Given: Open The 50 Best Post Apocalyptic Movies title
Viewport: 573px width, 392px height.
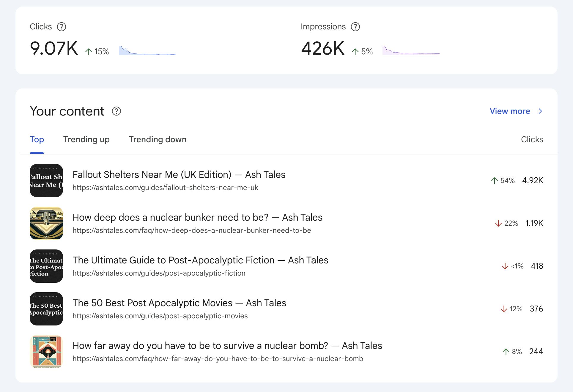Looking at the screenshot, I should pos(179,303).
